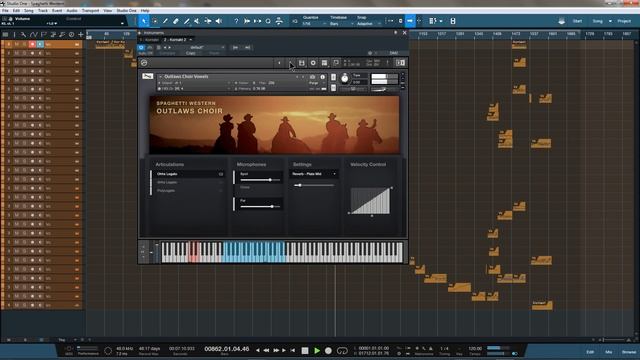Open the instrument wrench edit icon
This screenshot has height=360, width=640.
147,76
